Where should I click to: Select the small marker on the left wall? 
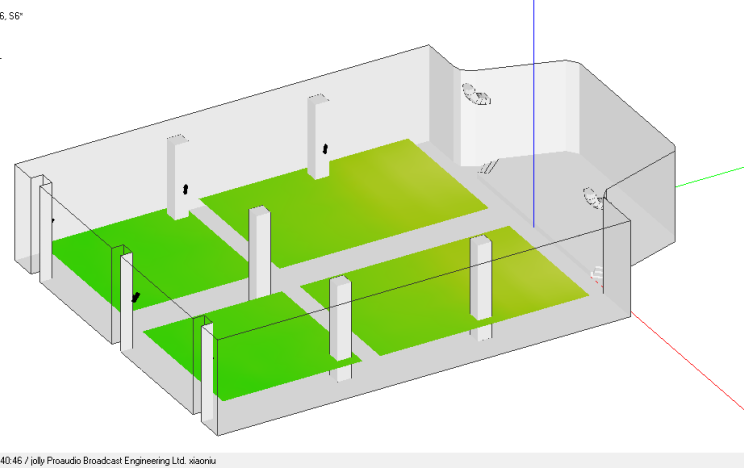(x=51, y=220)
